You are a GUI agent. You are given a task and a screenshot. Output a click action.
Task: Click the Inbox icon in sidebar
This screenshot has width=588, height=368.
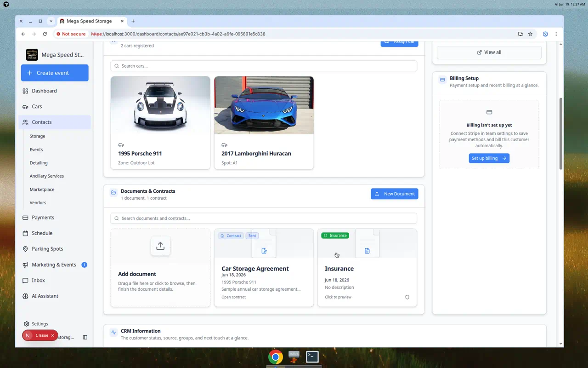[x=25, y=281]
